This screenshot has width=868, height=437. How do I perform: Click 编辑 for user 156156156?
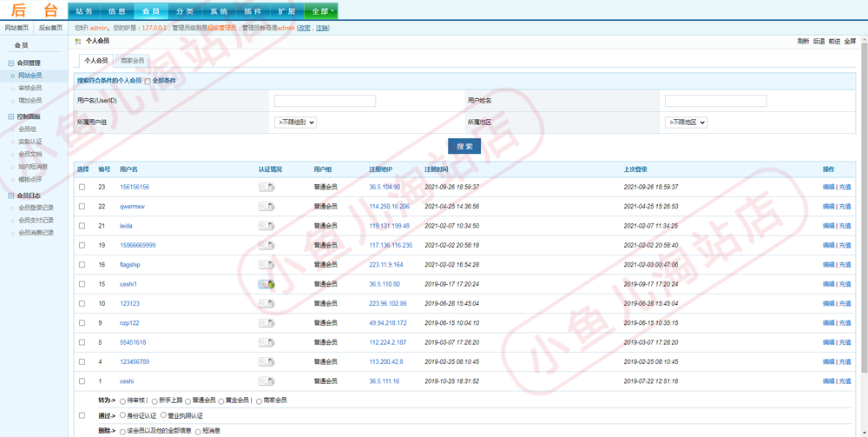828,187
